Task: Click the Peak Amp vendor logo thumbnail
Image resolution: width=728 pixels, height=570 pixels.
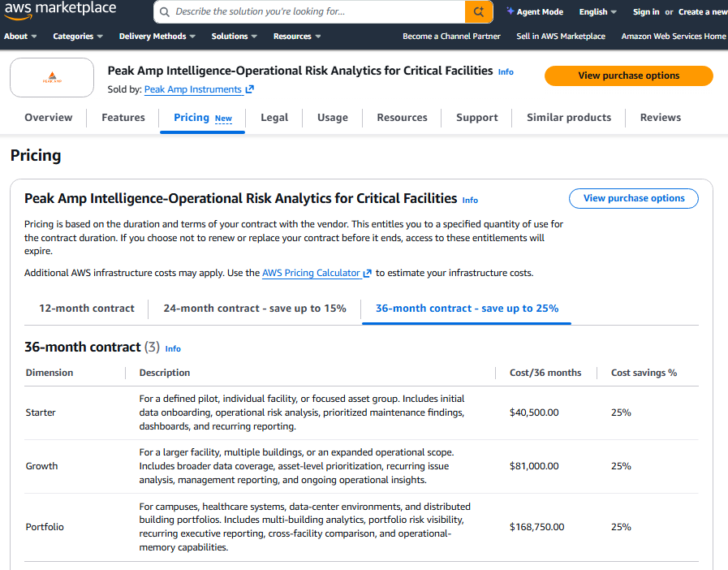Action: coord(52,78)
